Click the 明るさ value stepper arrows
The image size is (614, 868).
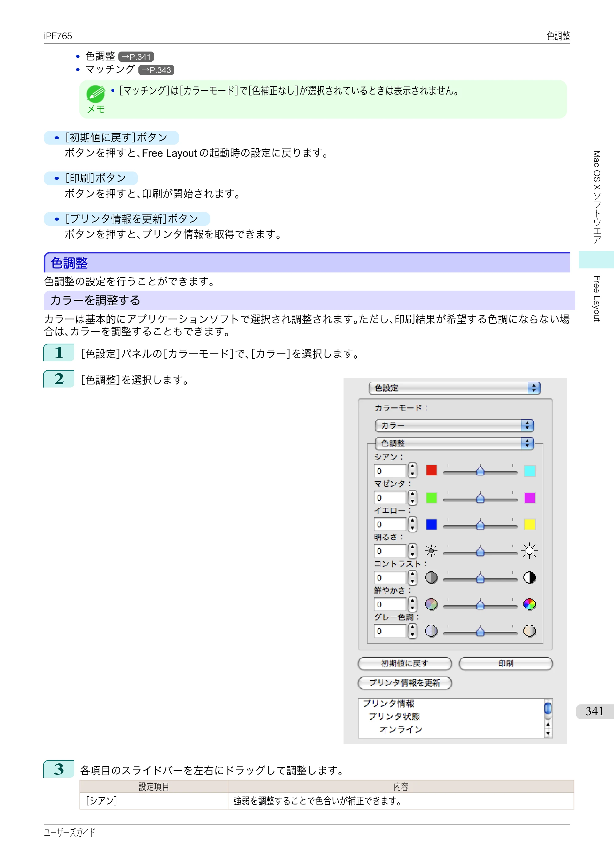pos(413,550)
